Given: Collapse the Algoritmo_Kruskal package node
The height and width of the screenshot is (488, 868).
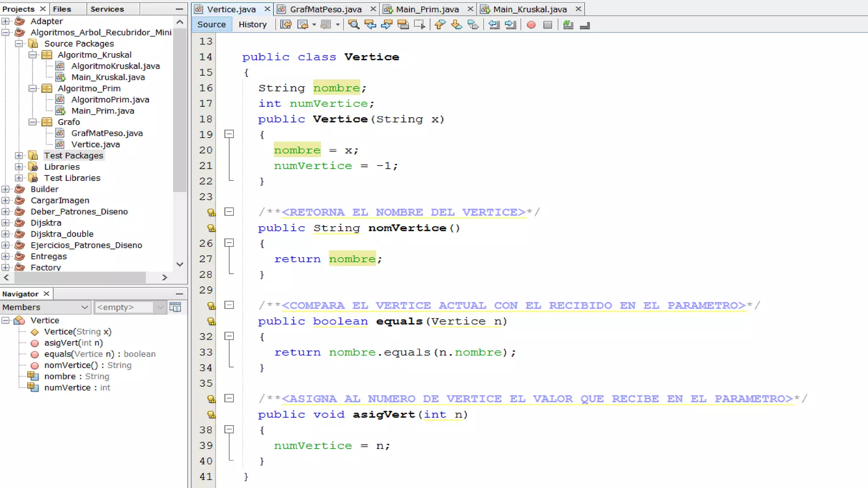Looking at the screenshot, I should [33, 55].
